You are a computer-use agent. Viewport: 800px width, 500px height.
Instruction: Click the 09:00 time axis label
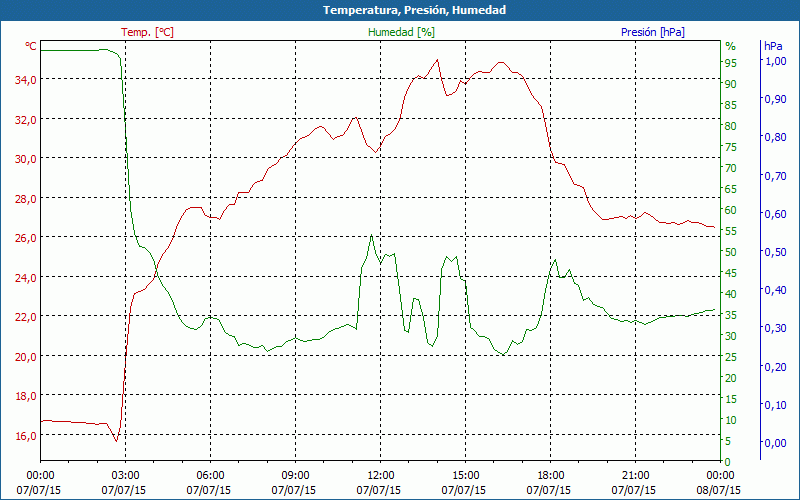[295, 476]
